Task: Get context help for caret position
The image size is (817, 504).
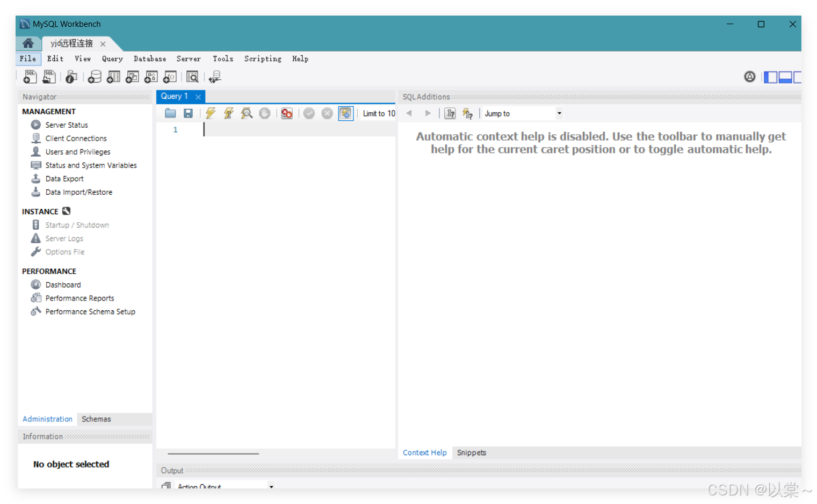Action: 450,113
